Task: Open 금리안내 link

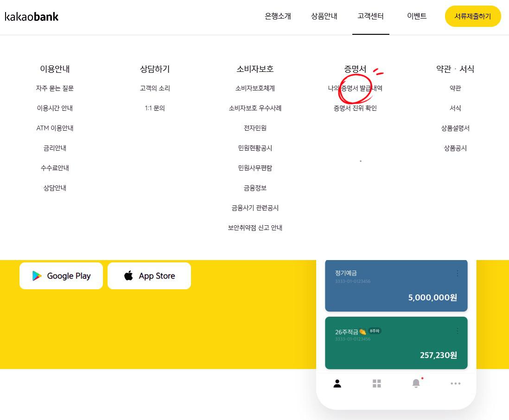Action: point(55,148)
